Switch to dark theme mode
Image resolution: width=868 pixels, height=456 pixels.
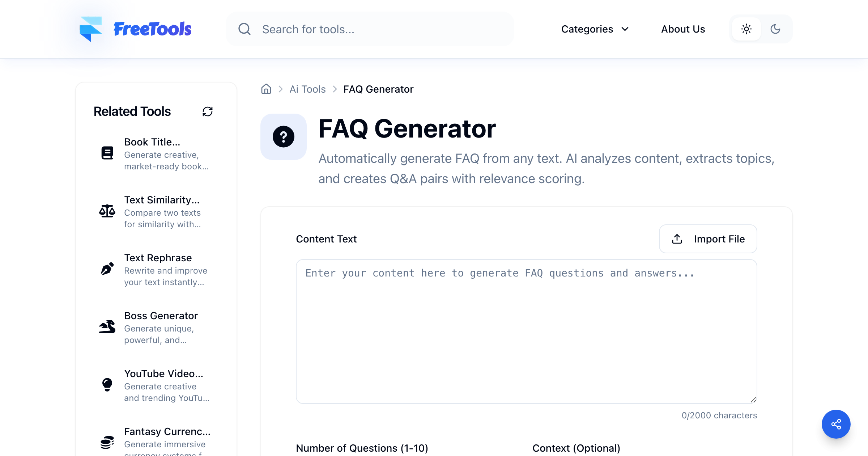[x=775, y=29]
